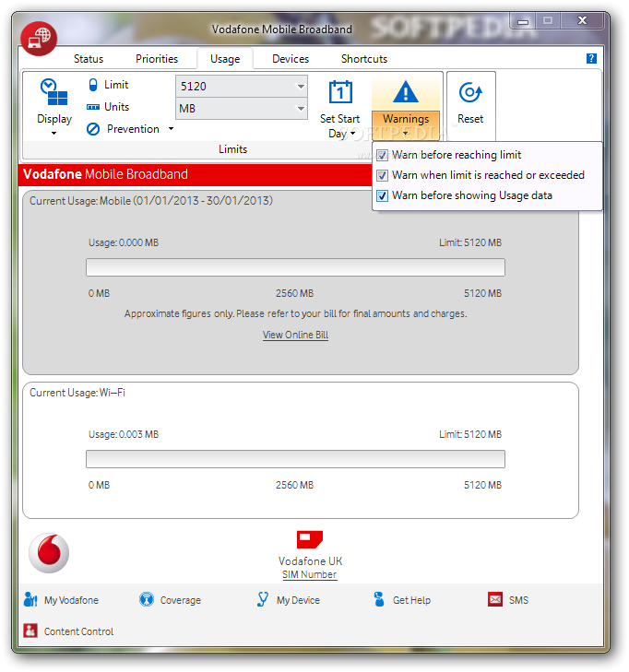Screen dimensions: 629x672
Task: Click the Warnings triangle icon
Action: pyautogui.click(x=405, y=91)
